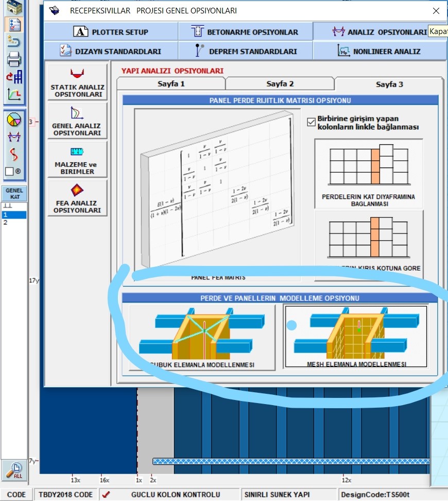Click the building model icon in left toolbar
This screenshot has width=448, height=501.
pyautogui.click(x=14, y=7)
